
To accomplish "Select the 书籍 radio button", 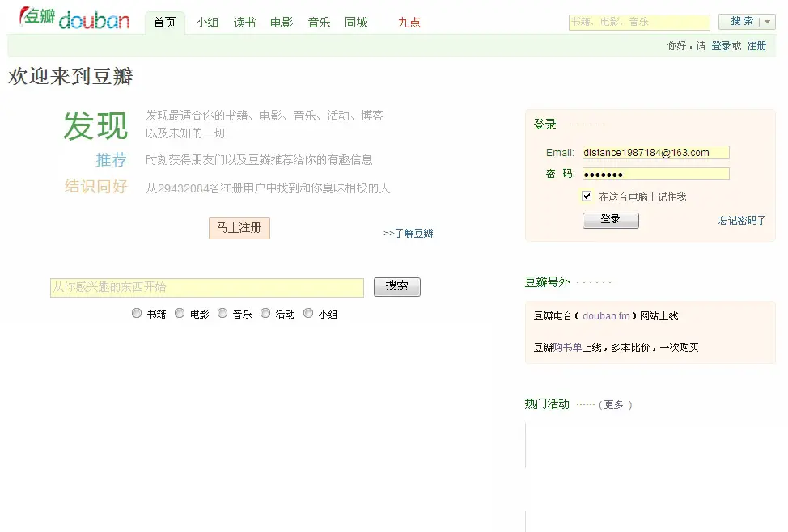I will coord(137,314).
